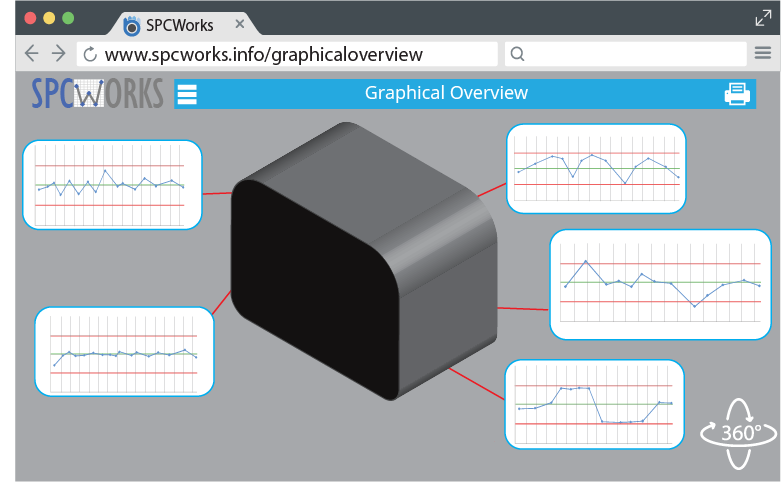
Task: Click the SPCWorks logo
Action: (97, 93)
